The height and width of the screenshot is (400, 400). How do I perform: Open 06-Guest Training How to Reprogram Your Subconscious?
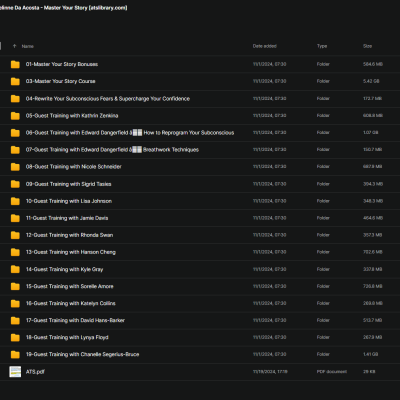pyautogui.click(x=130, y=133)
